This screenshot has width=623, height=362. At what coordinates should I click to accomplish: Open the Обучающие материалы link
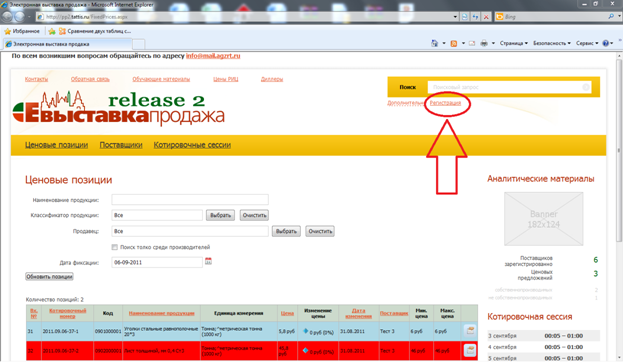161,79
